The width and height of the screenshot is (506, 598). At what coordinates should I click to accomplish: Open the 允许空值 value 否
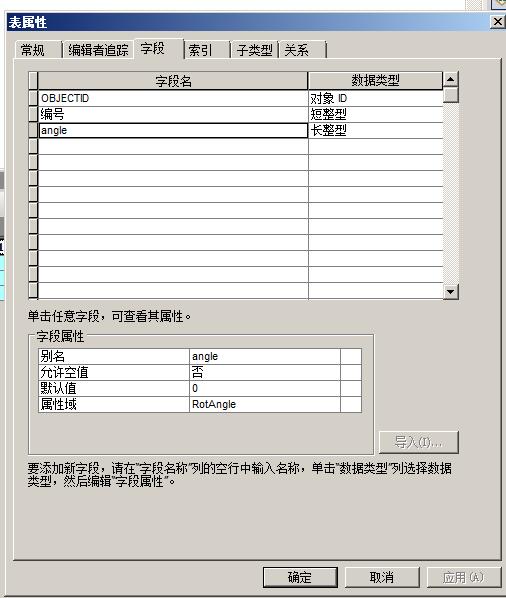pyautogui.click(x=265, y=372)
